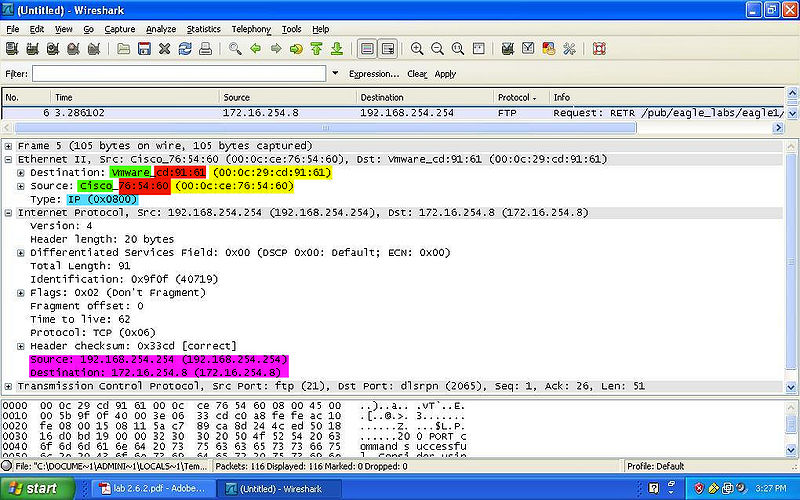Open the View menu

click(x=64, y=29)
